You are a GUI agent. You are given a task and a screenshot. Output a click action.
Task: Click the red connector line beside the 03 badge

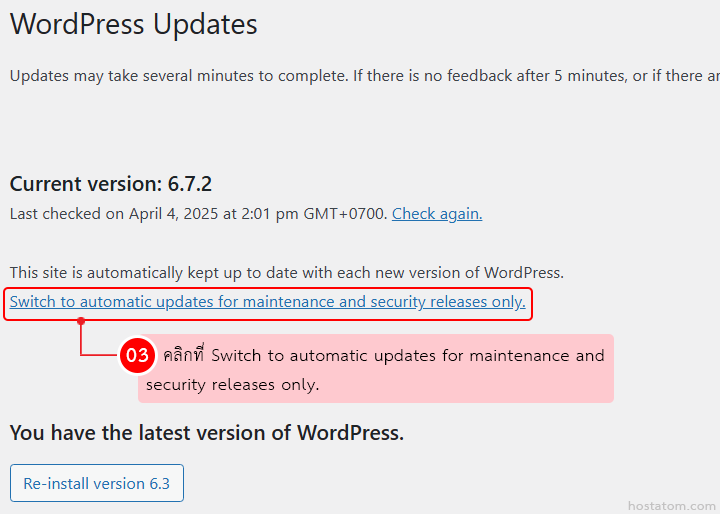click(x=98, y=355)
